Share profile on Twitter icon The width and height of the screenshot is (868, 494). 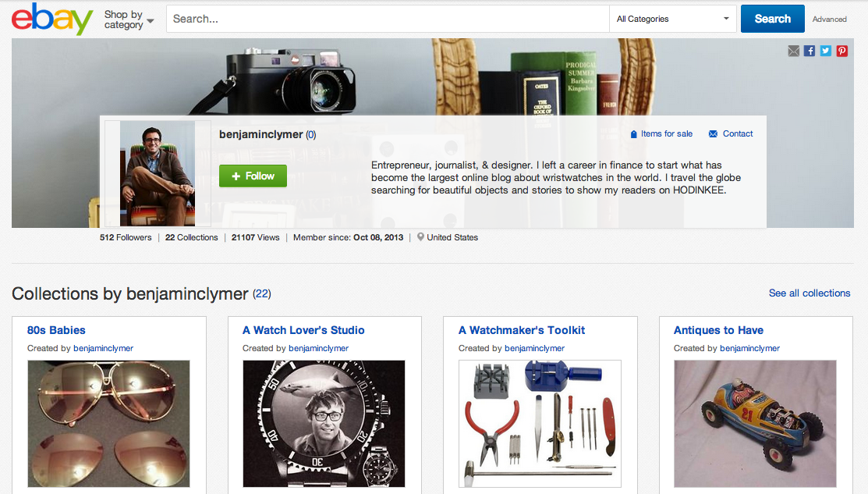(x=826, y=51)
